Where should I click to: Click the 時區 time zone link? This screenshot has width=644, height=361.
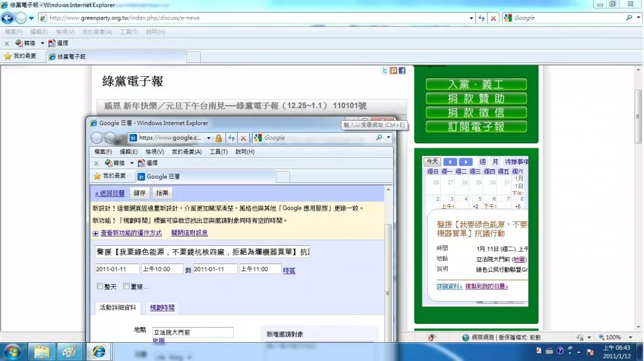point(289,270)
